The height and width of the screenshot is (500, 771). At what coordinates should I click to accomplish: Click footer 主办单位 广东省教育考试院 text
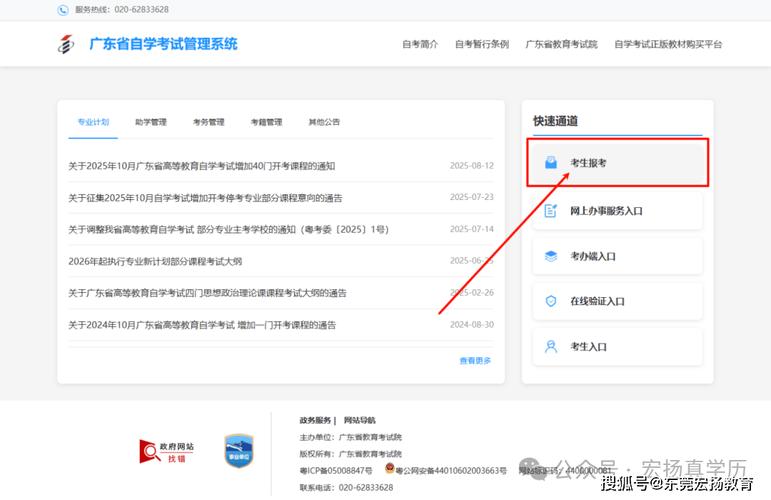coord(351,437)
